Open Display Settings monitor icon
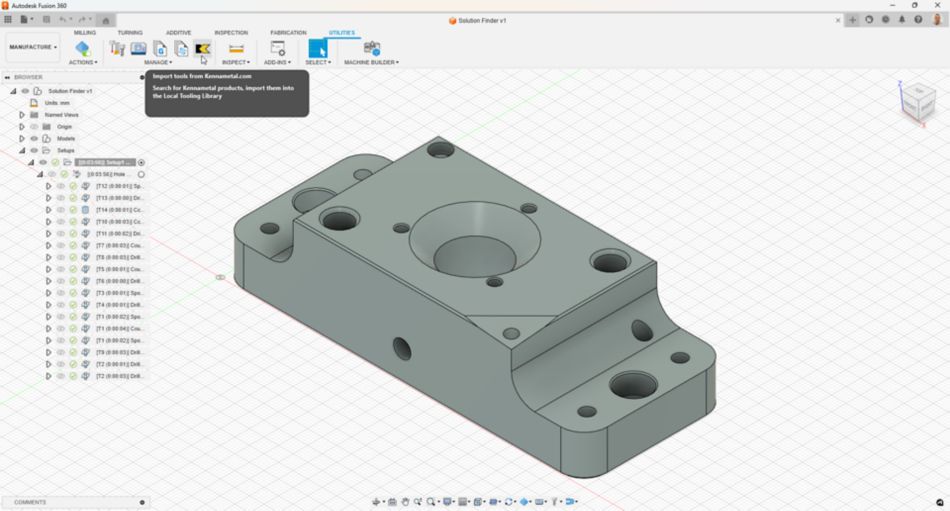Screen dimensions: 950x511 [448, 501]
